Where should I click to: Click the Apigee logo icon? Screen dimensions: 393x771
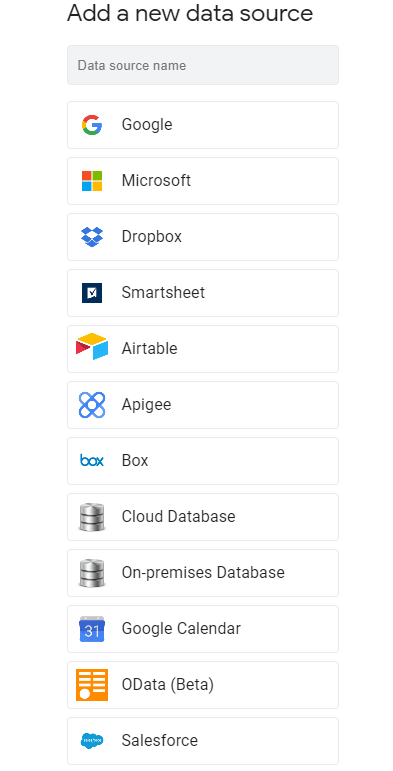(x=92, y=405)
